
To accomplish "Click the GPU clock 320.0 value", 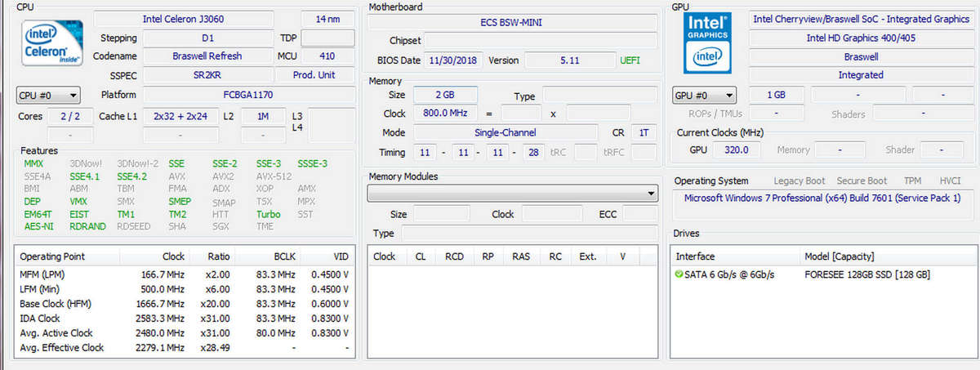I will [737, 150].
